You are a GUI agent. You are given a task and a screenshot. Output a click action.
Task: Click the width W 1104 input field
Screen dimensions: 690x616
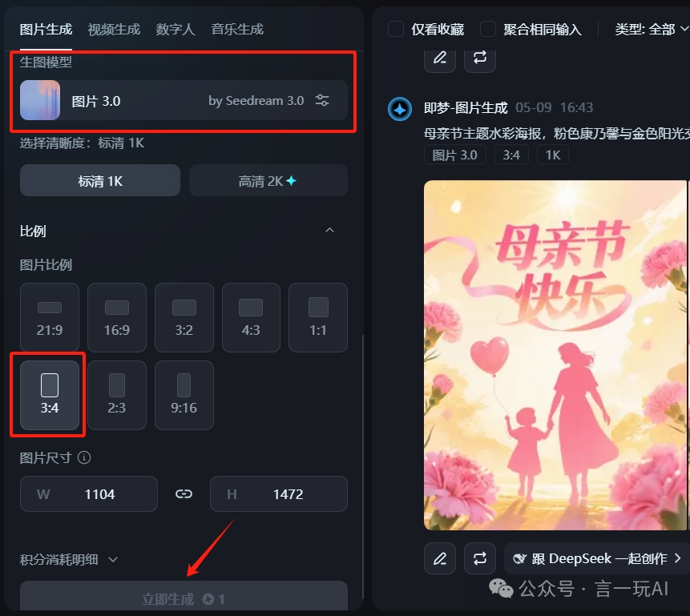coord(88,493)
